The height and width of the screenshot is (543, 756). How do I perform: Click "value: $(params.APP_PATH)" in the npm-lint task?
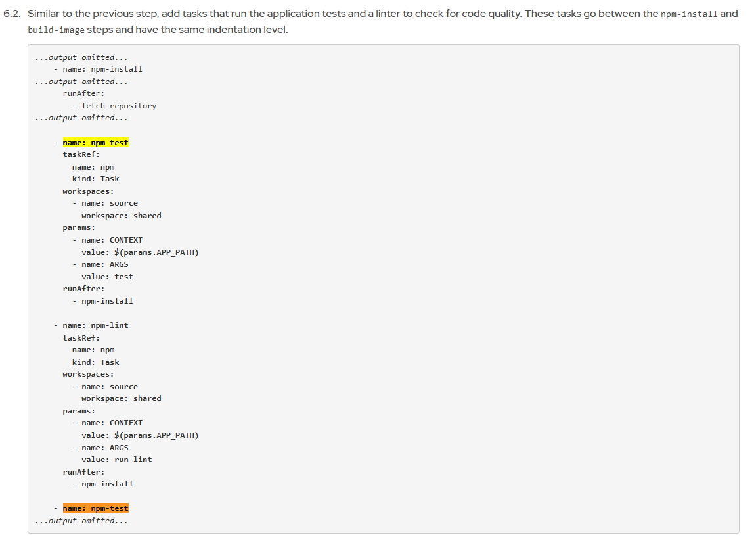pos(140,435)
